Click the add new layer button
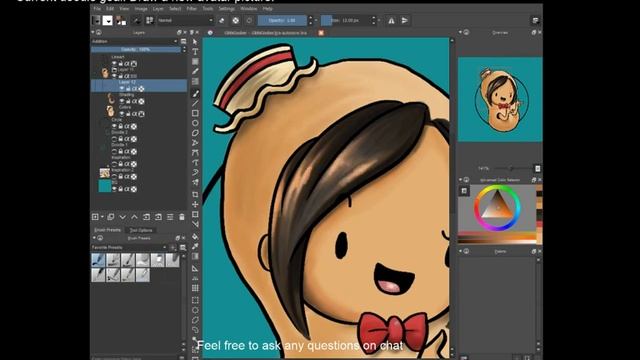This screenshot has width=640, height=360. [95, 217]
